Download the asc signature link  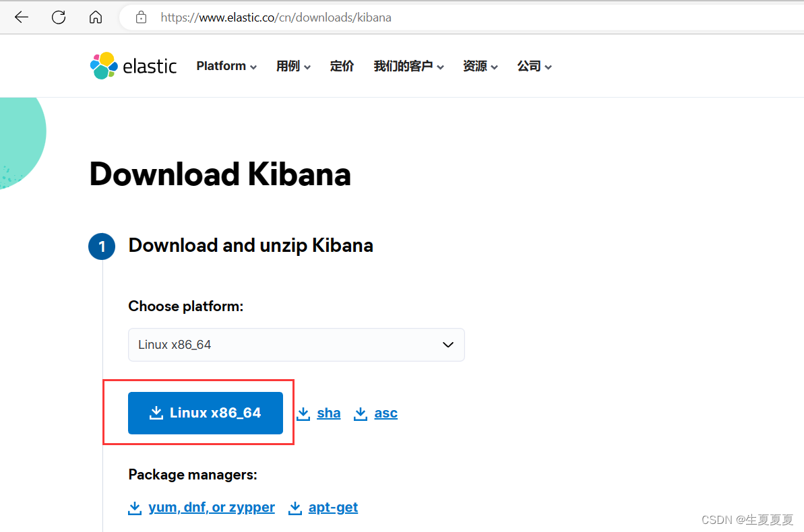[386, 413]
